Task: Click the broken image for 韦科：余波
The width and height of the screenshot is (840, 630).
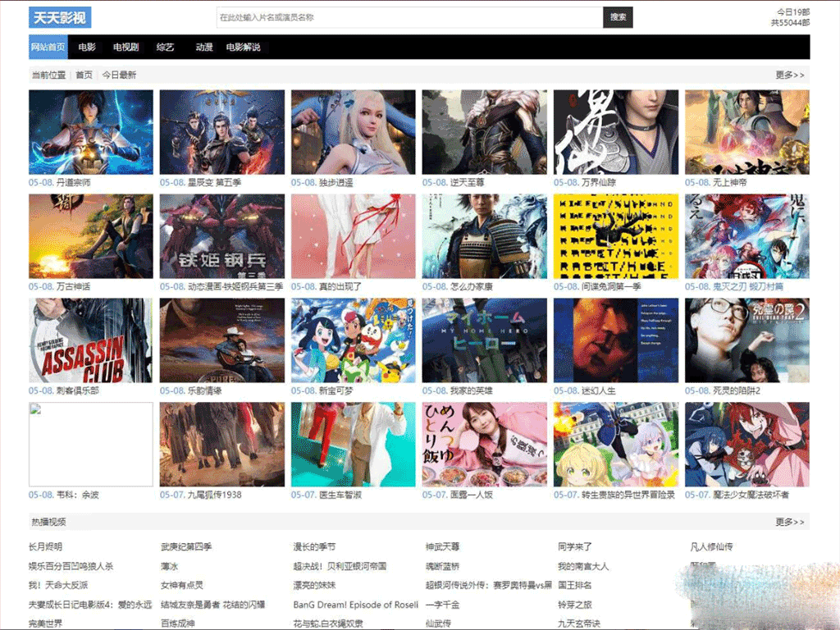Action: tap(91, 445)
